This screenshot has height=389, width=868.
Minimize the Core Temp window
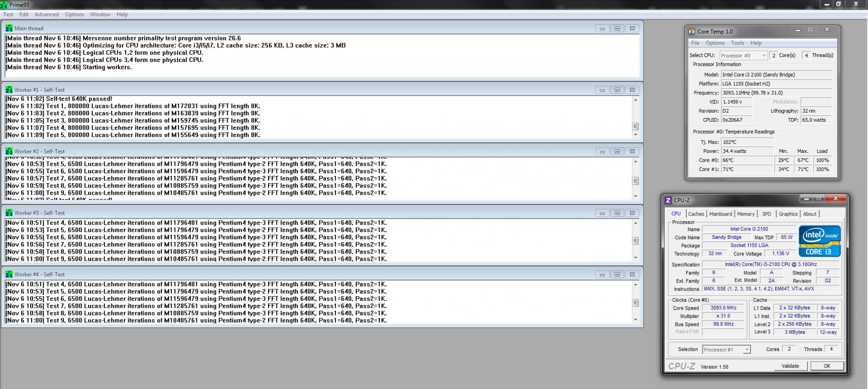click(x=798, y=30)
